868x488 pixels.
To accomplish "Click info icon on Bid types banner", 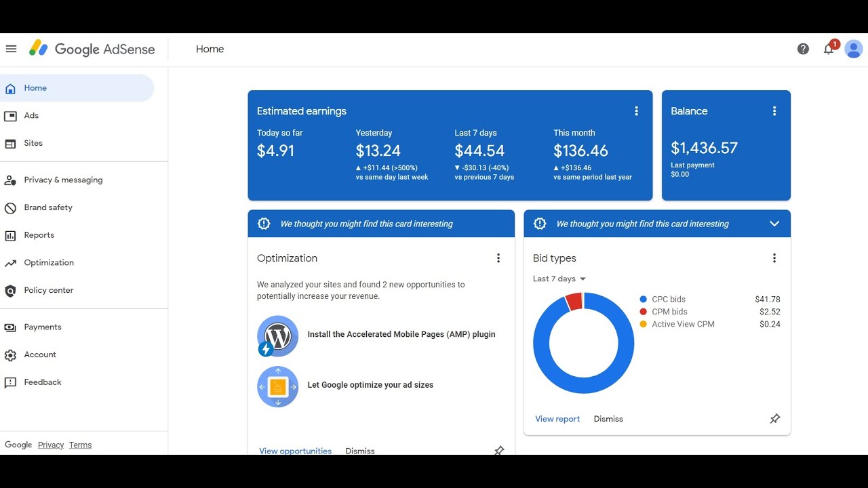I will (x=540, y=224).
